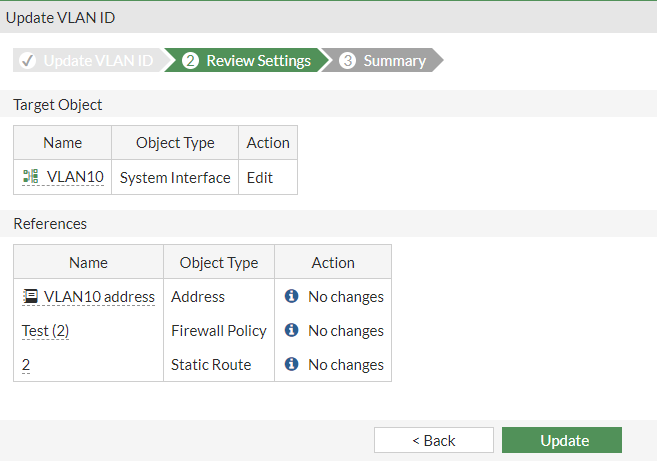Open the VLAN10 address reference link
The height and width of the screenshot is (469, 657).
[x=99, y=296]
